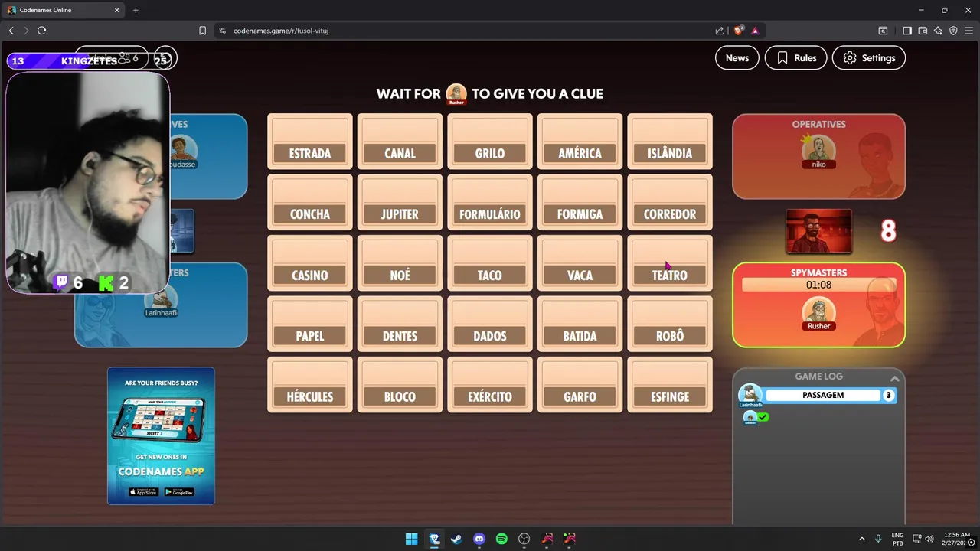The image size is (980, 551).
Task: Click the Rusher spymaster avatar
Action: click(x=818, y=315)
